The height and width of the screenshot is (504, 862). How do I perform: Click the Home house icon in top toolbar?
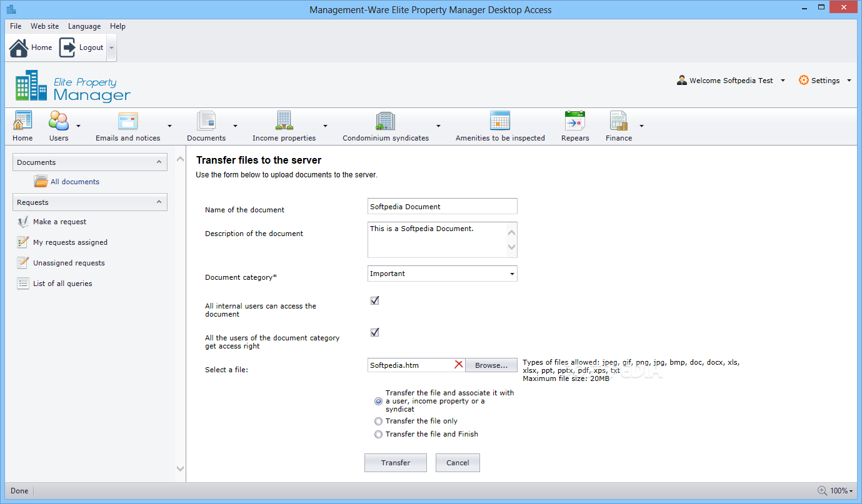click(19, 47)
